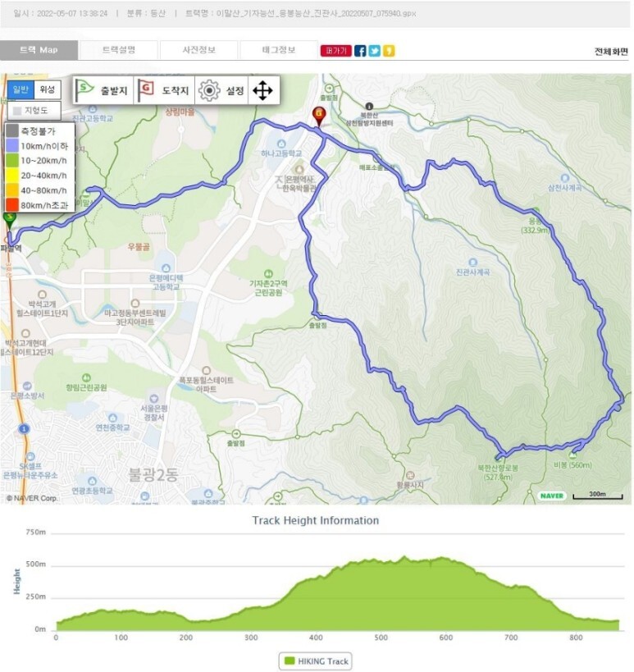Screen dimensions: 634x672
Task: Share via the yellow KakaoStory icon
Action: pyautogui.click(x=389, y=51)
